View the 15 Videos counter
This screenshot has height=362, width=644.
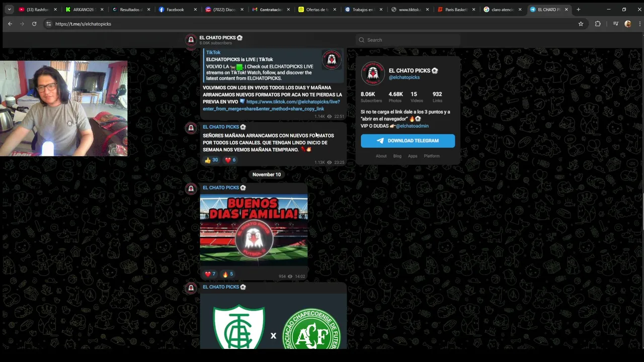[417, 97]
